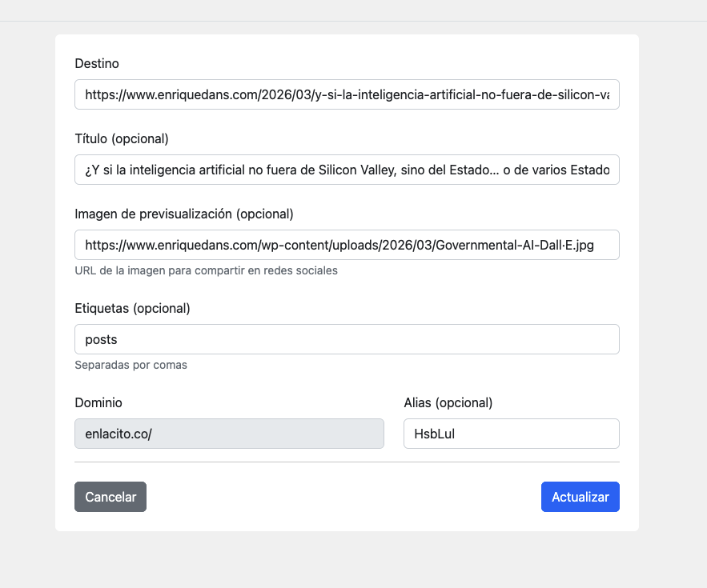Screen dimensions: 707x588
Task: Focus the Título text field
Action: pos(346,170)
